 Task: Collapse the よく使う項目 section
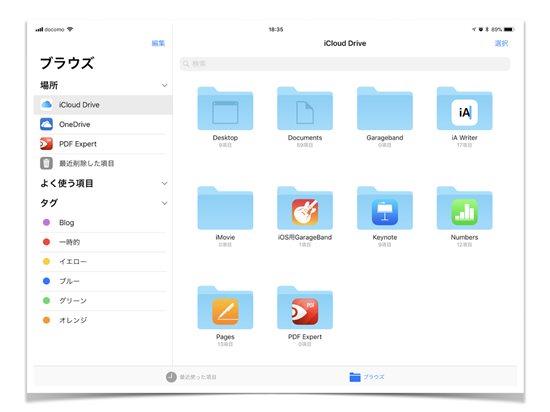[165, 183]
